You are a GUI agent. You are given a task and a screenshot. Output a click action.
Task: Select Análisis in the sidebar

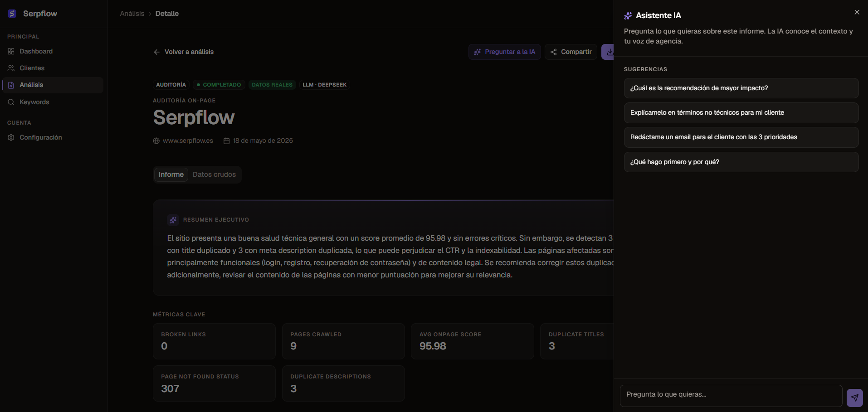pyautogui.click(x=53, y=85)
